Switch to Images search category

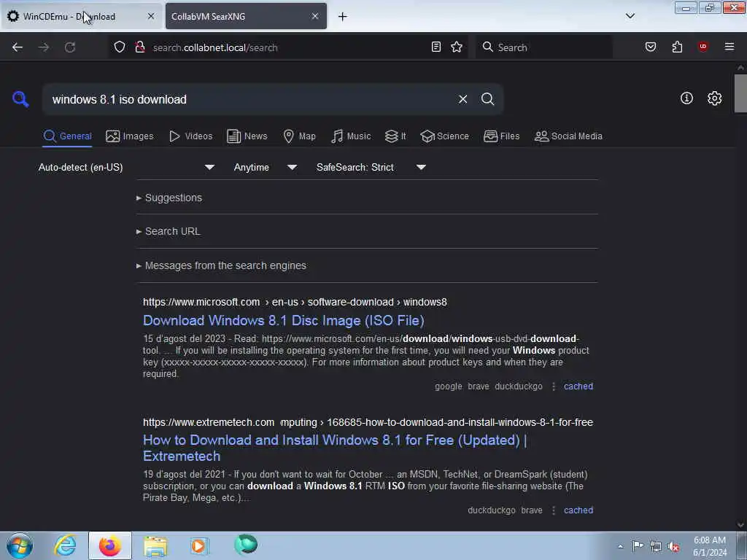[130, 136]
